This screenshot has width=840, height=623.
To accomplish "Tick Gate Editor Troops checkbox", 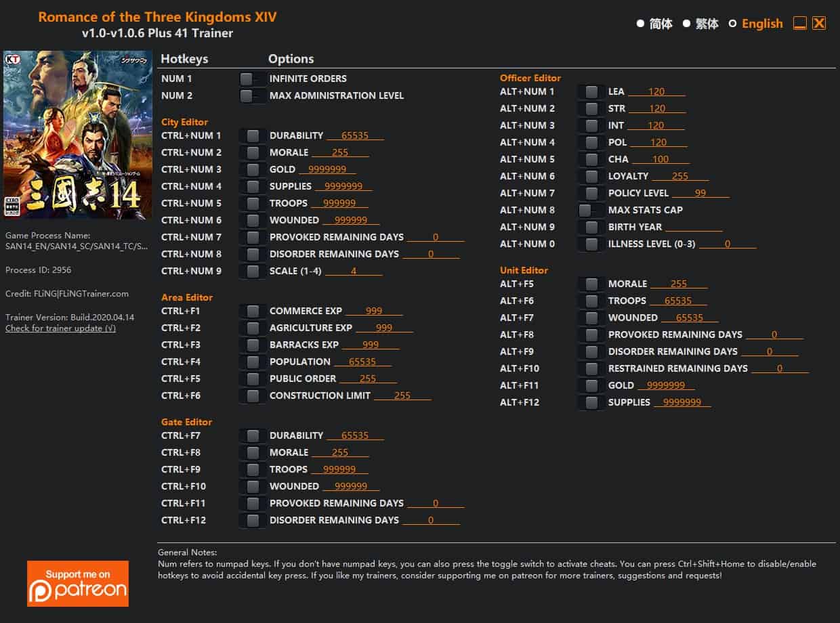I will point(253,469).
